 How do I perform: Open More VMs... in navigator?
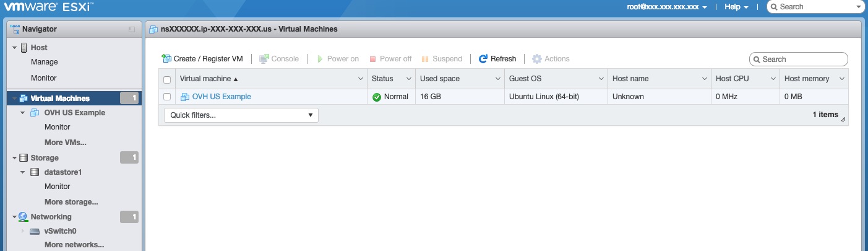point(66,143)
